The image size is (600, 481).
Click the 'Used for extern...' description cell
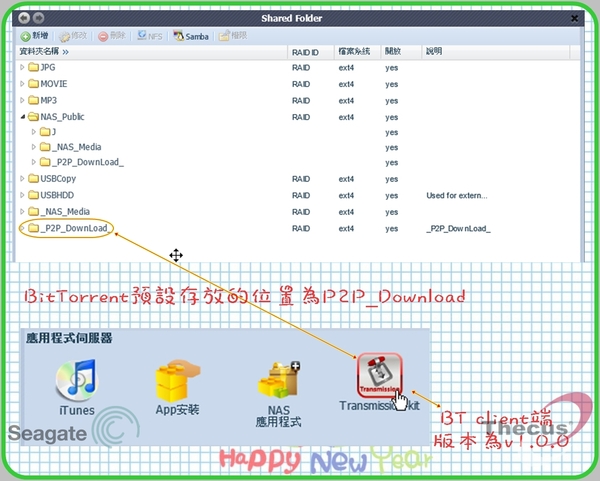pyautogui.click(x=457, y=196)
